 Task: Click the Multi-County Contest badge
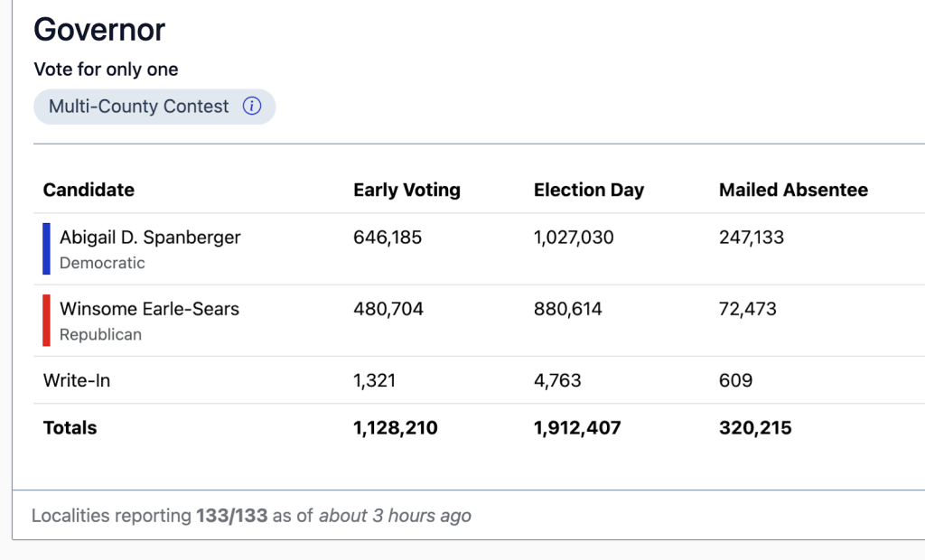[x=140, y=107]
